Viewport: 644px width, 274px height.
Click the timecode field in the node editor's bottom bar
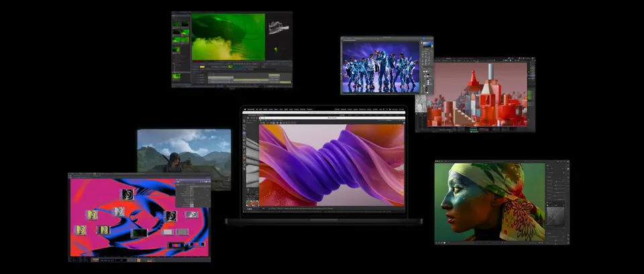tap(107, 260)
